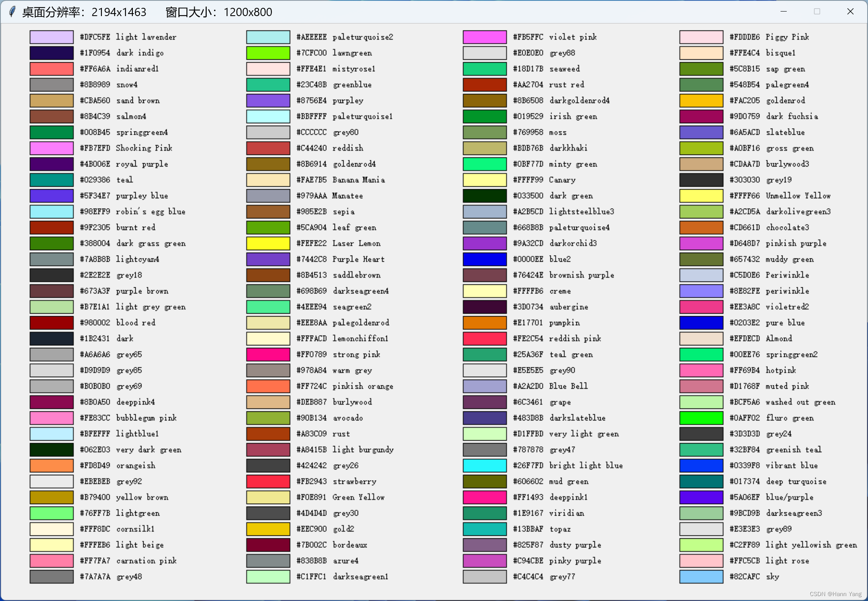Click the goldenrod #FAC205 swatch
The image size is (868, 601).
pyautogui.click(x=701, y=101)
